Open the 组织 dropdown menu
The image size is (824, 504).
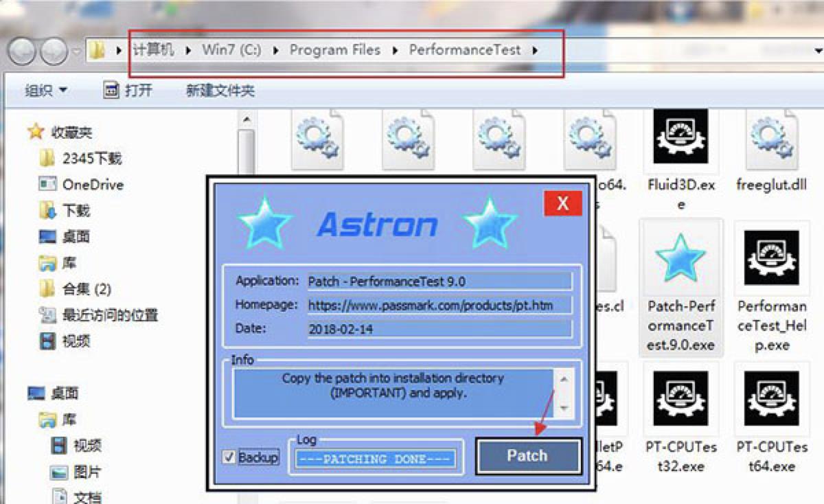click(43, 89)
